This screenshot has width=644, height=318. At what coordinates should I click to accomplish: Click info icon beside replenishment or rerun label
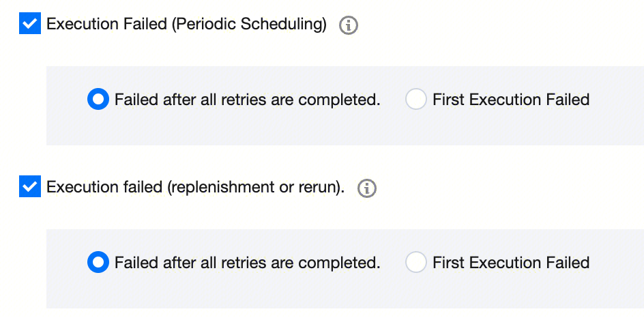pyautogui.click(x=367, y=188)
